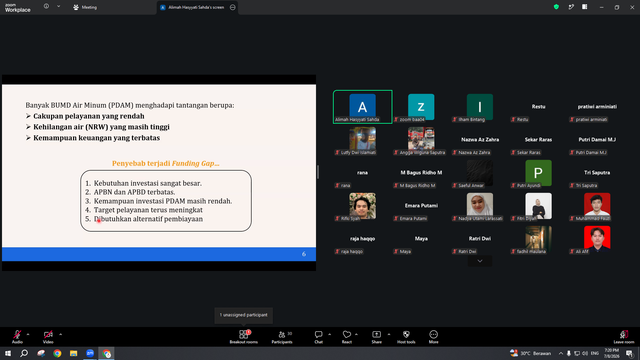Open Windows taskbar search

coord(24,353)
